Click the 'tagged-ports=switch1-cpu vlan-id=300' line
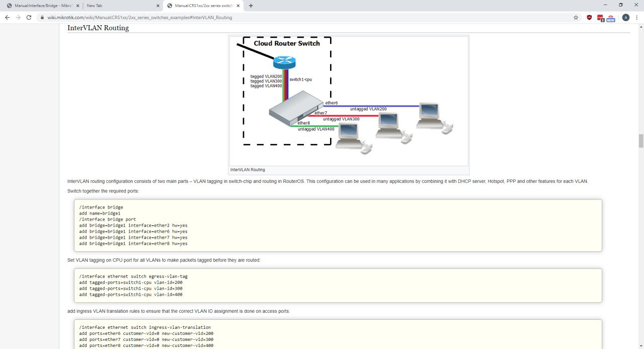 pyautogui.click(x=131, y=289)
